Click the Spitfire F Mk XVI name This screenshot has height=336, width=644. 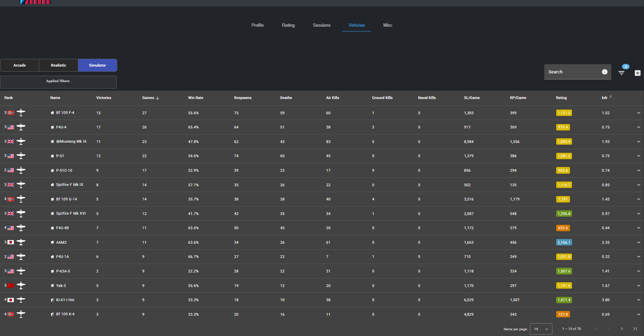71,214
